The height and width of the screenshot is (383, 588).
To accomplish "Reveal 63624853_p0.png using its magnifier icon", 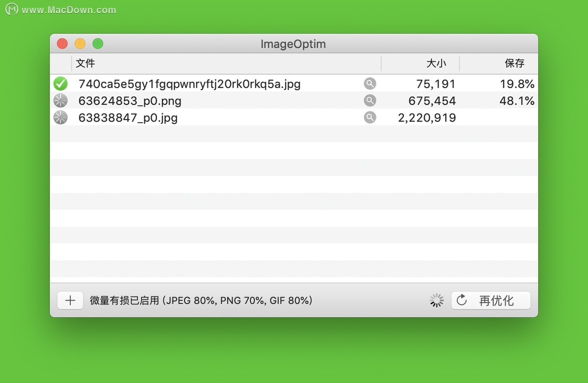I will (x=370, y=100).
